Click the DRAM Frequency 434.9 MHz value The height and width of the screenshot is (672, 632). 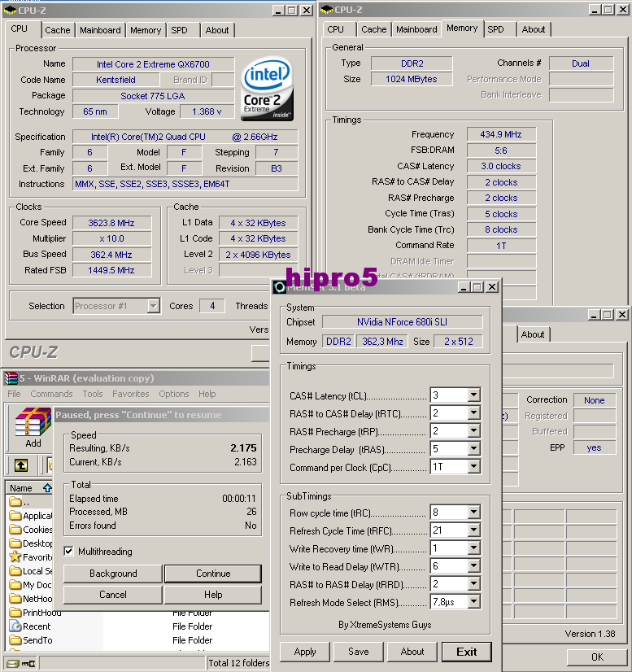click(x=501, y=134)
